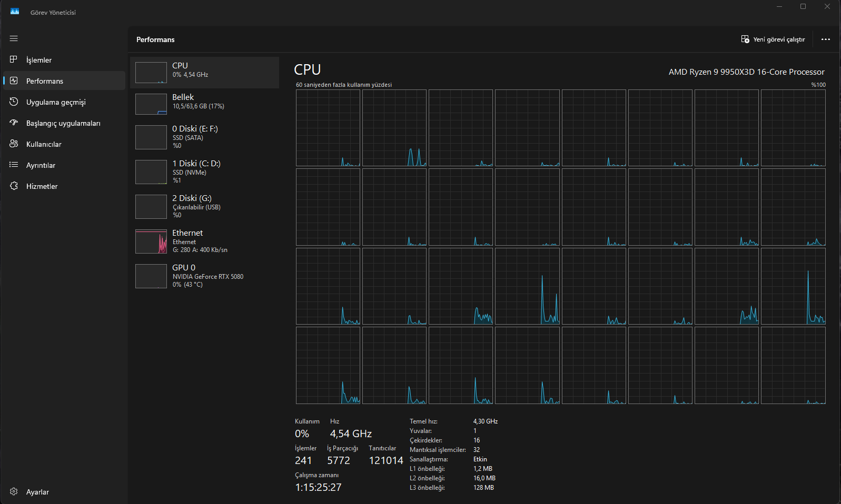Click the %100 graph scale label
The width and height of the screenshot is (841, 504).
click(818, 85)
